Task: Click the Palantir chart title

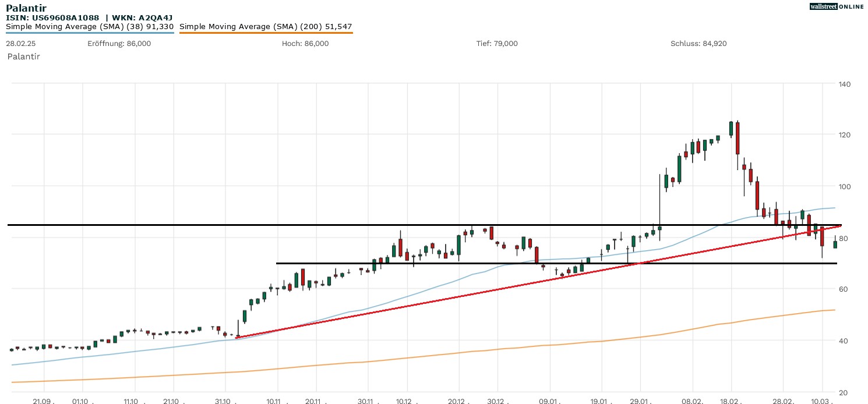Action: [26, 8]
